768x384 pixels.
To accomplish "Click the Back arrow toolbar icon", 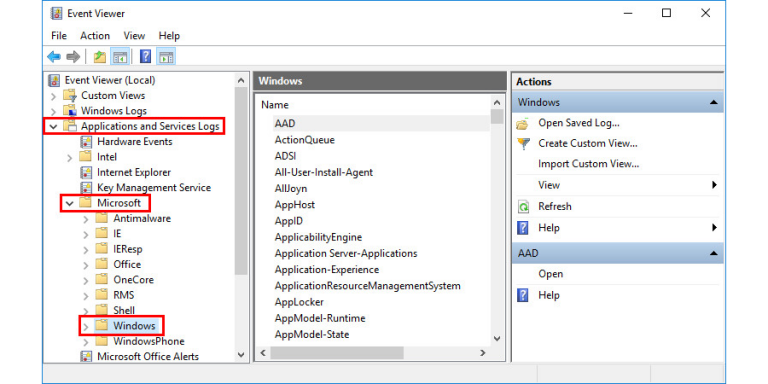I will [x=54, y=57].
